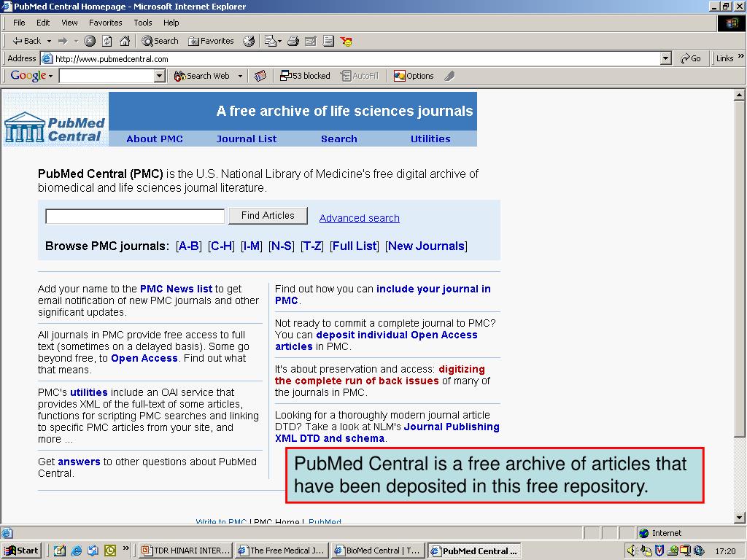Click the About PMC navigation tab

[155, 139]
